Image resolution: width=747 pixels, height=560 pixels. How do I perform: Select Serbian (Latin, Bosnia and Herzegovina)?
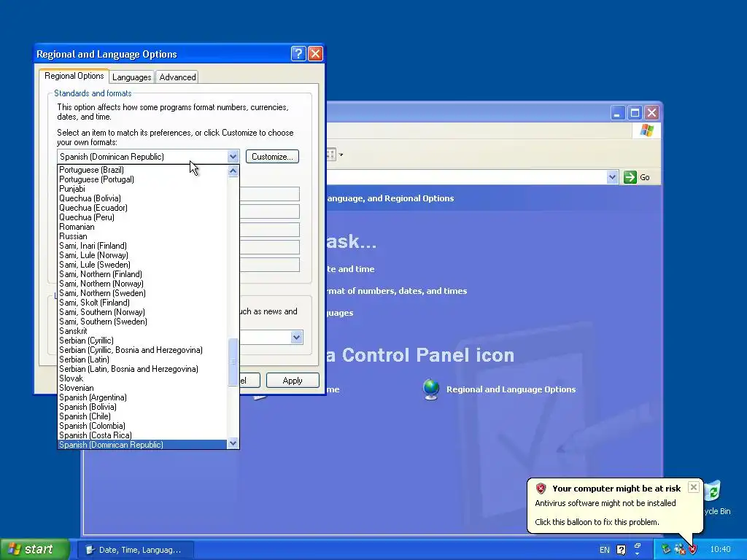[142, 369]
